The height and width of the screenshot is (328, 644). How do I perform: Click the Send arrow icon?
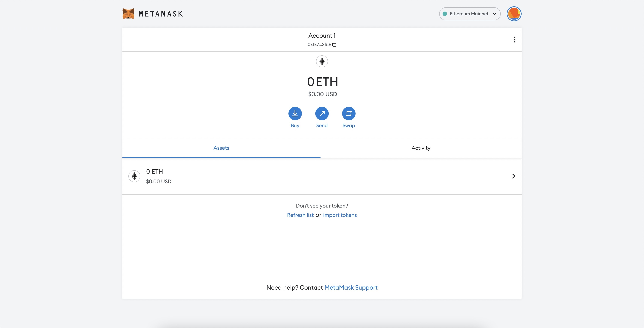coord(322,114)
